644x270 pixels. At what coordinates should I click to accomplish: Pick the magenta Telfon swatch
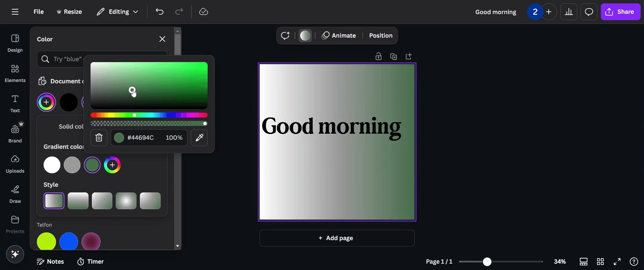click(91, 241)
